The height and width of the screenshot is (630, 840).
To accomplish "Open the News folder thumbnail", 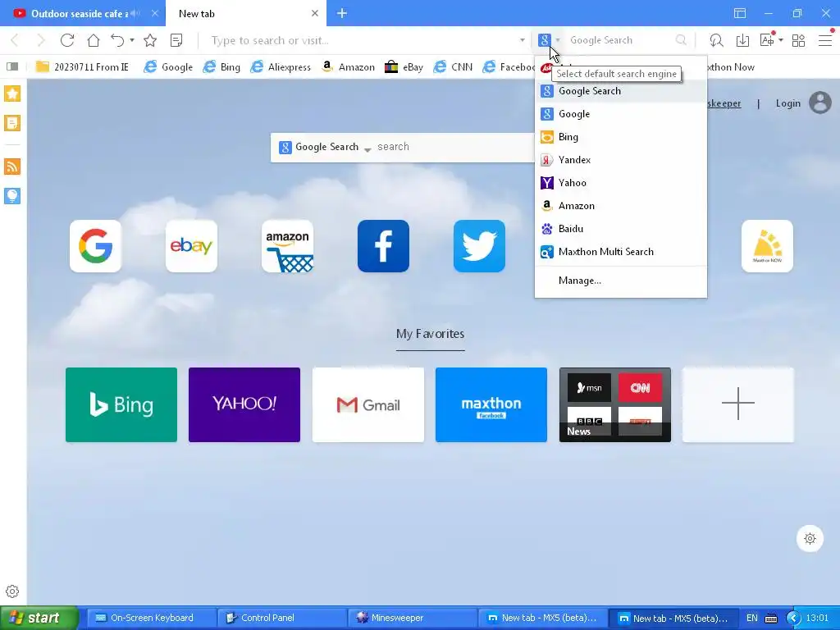I will (615, 404).
